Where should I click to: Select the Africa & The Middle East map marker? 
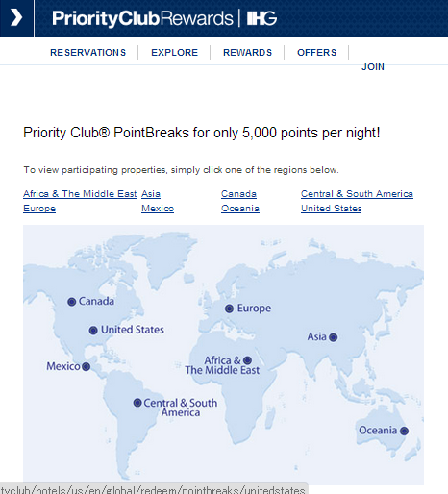pyautogui.click(x=247, y=360)
